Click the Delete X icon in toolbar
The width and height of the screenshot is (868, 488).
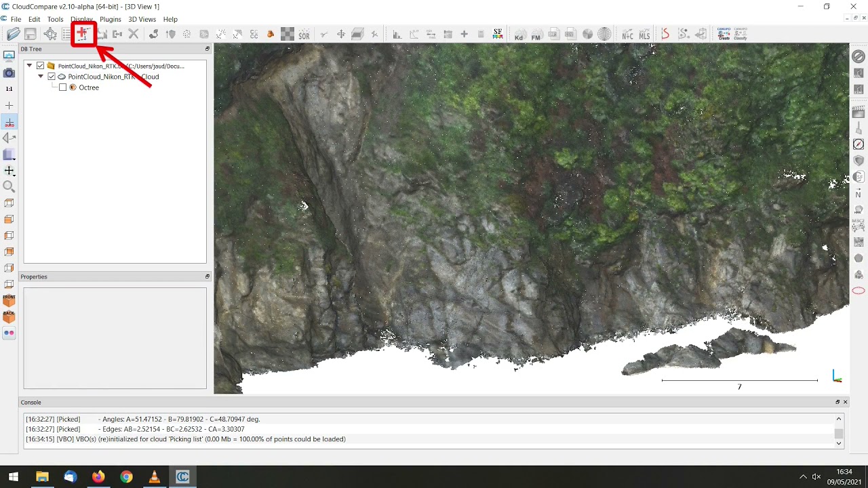(x=134, y=34)
